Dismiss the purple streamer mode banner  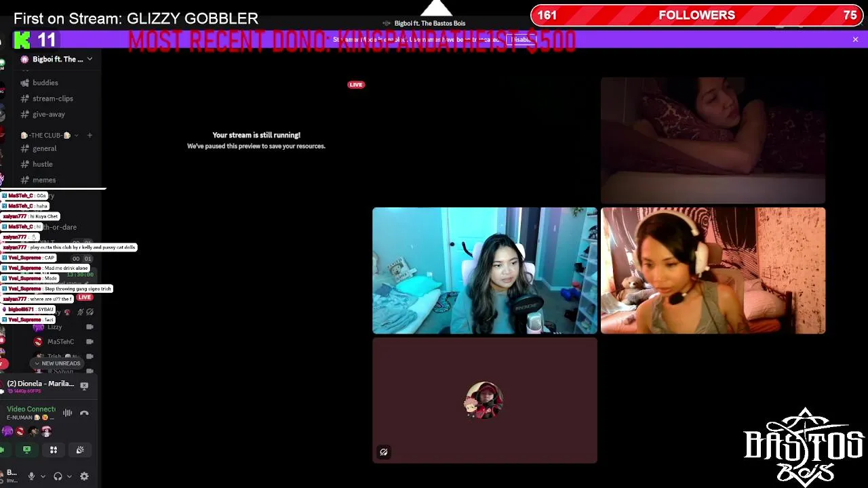point(855,39)
